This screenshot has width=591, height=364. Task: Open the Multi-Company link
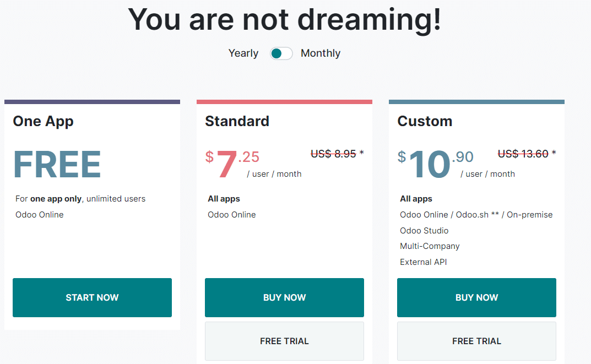click(x=430, y=246)
